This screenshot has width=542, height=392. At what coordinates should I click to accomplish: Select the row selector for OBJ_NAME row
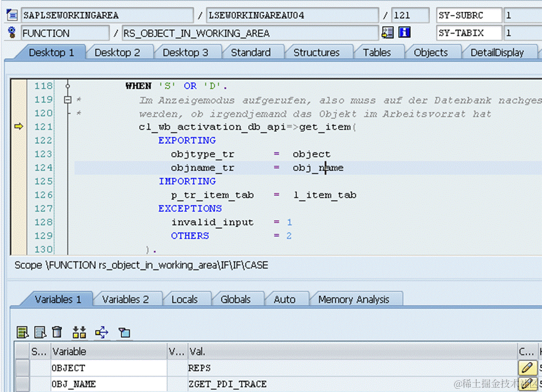(x=22, y=384)
